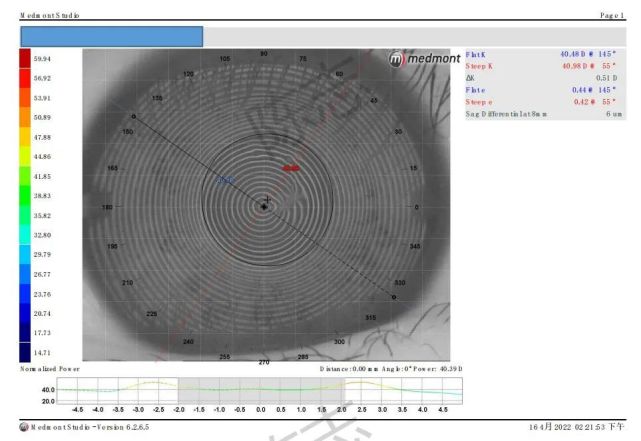
Task: Click the Steep K value row
Action: [540, 65]
